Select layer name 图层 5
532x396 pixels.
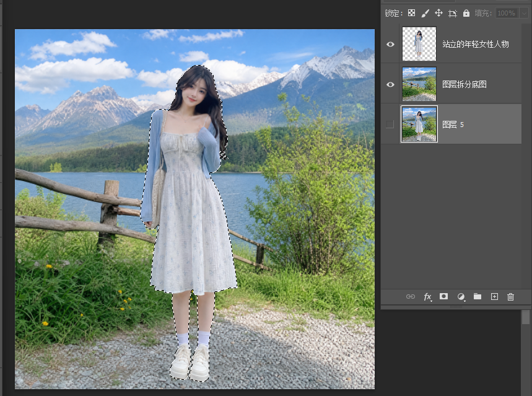pyautogui.click(x=453, y=125)
